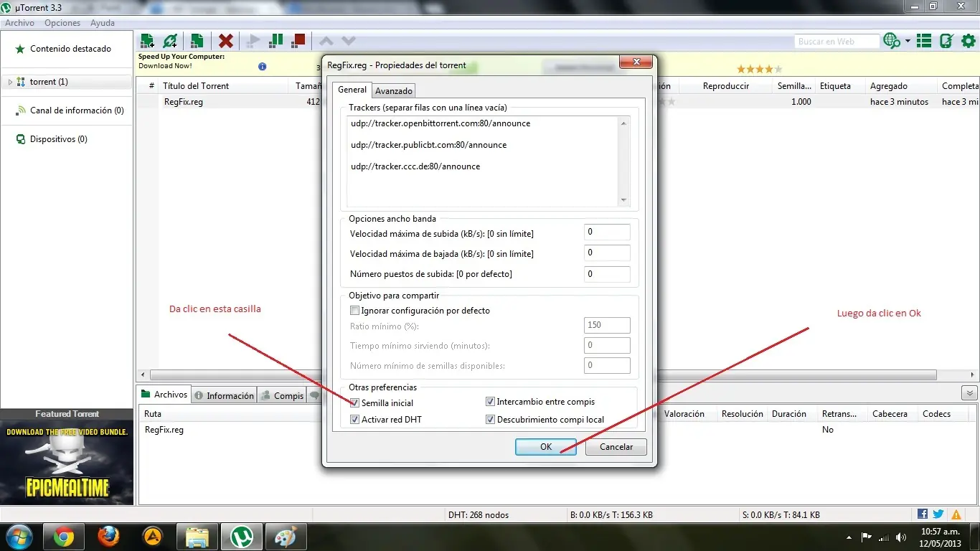Image resolution: width=980 pixels, height=551 pixels.
Task: Click the Move Down Queue arrow icon
Action: coord(349,41)
